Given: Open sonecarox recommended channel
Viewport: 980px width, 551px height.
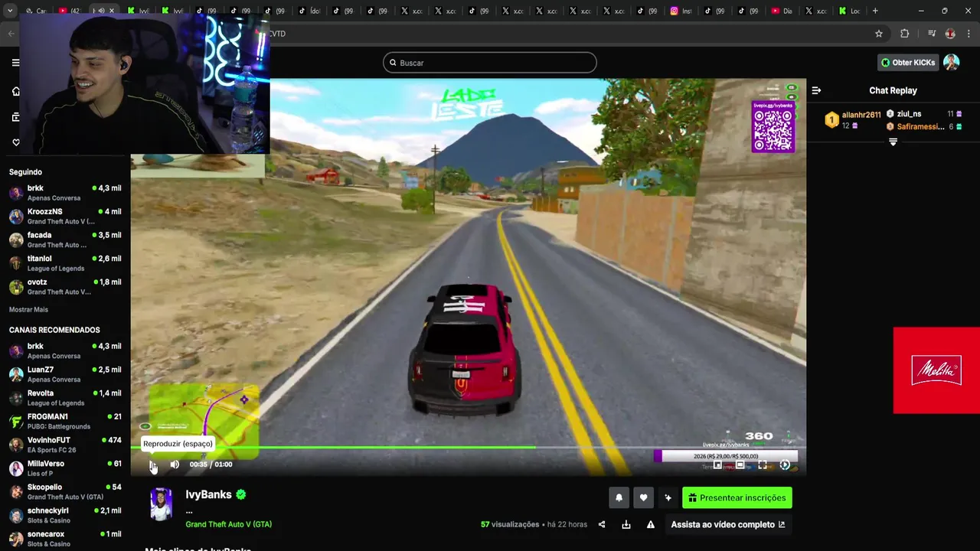Looking at the screenshot, I should (65, 539).
